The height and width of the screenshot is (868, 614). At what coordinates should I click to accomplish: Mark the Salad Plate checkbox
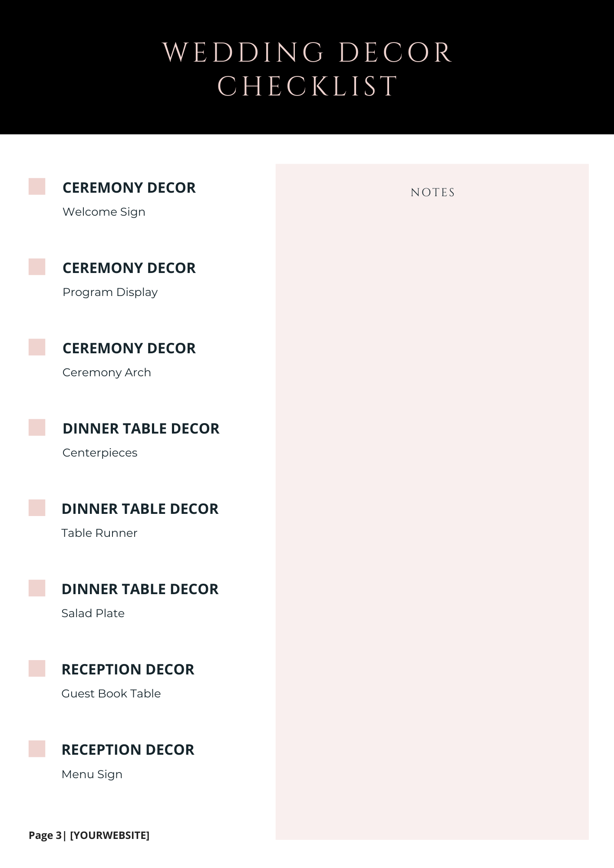37,588
